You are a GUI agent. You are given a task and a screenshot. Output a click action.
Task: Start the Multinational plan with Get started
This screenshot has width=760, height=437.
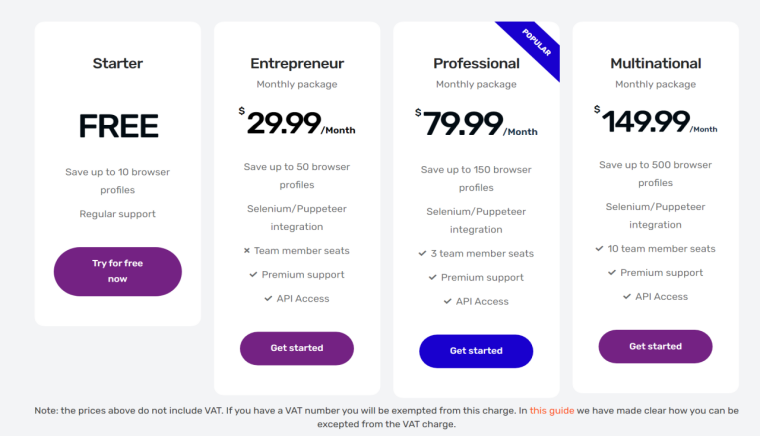[x=655, y=346]
